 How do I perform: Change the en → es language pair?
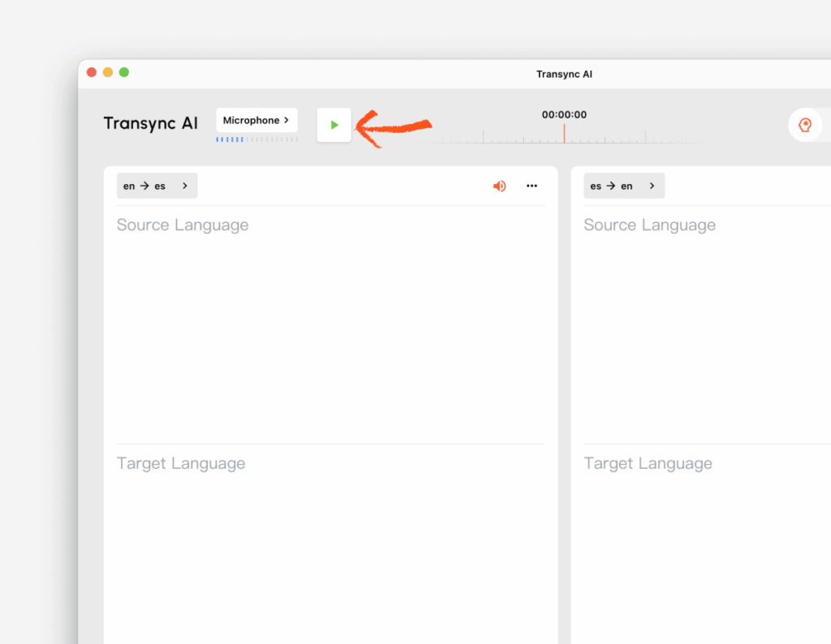click(157, 186)
